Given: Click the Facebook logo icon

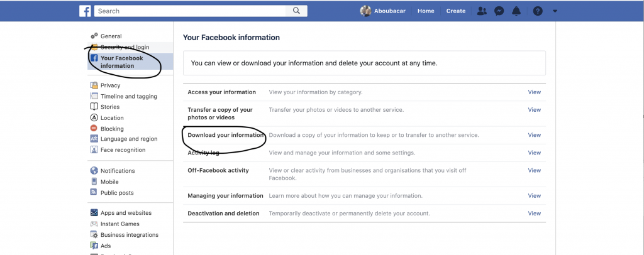Looking at the screenshot, I should pyautogui.click(x=85, y=11).
